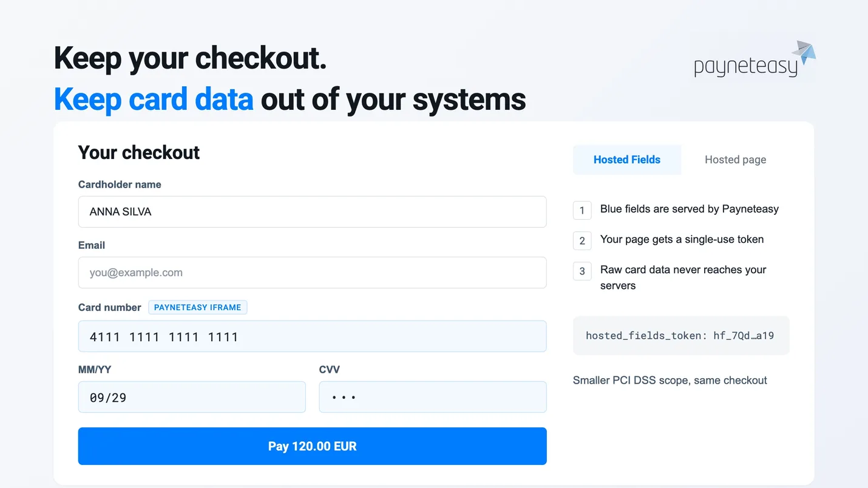Viewport: 868px width, 488px height.
Task: Click the Your checkout heading
Action: tap(139, 152)
